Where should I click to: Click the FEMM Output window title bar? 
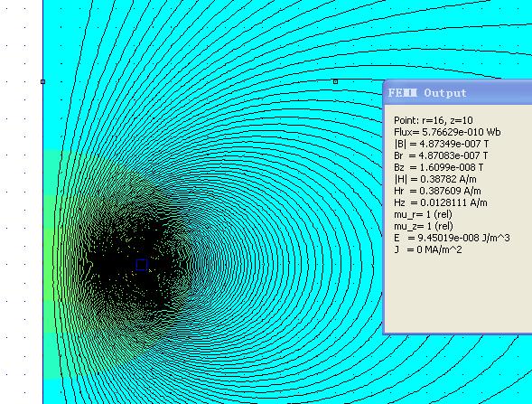tap(458, 93)
